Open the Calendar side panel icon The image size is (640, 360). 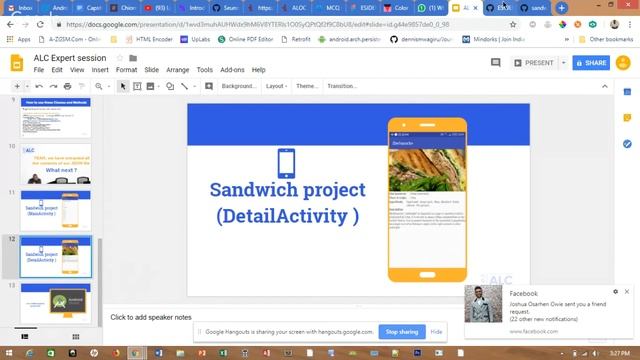pyautogui.click(x=627, y=92)
